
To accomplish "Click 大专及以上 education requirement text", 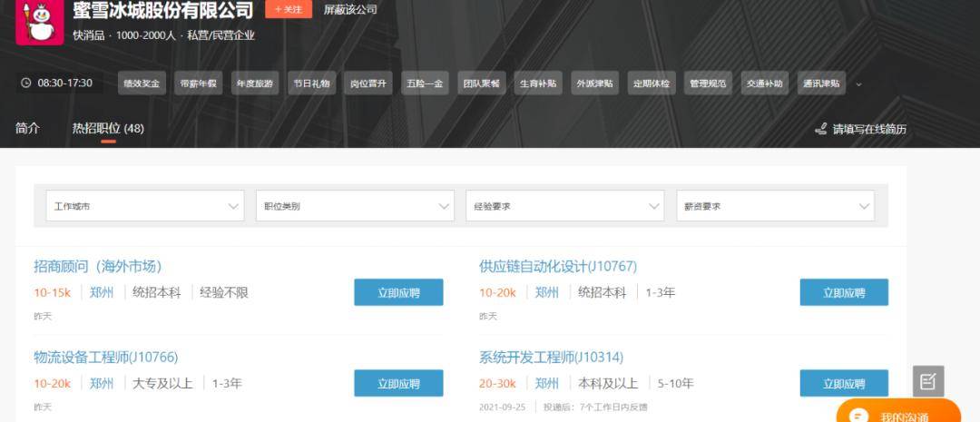I will pyautogui.click(x=162, y=383).
